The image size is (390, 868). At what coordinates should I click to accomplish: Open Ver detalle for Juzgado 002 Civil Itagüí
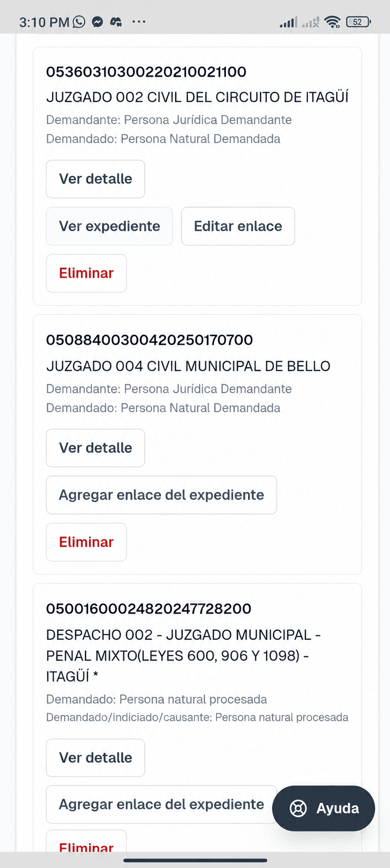(x=96, y=179)
